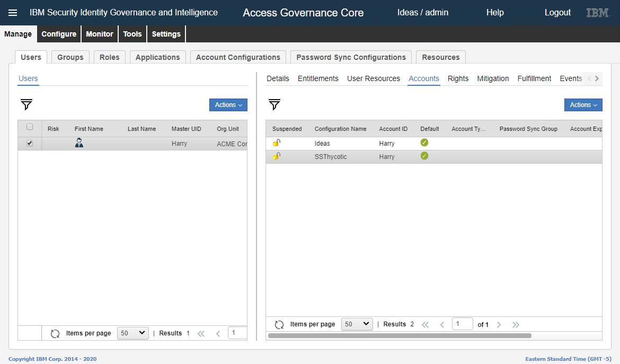The width and height of the screenshot is (620, 364).
Task: Sort accounts by Suspended column header
Action: (287, 129)
